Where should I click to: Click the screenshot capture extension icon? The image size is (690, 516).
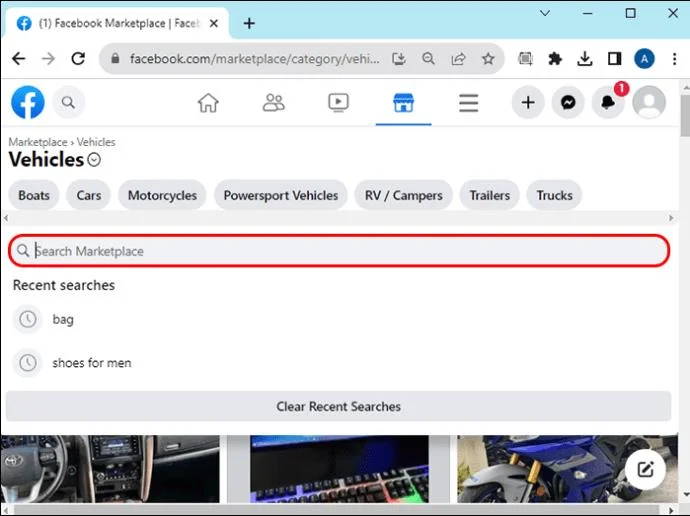525,59
